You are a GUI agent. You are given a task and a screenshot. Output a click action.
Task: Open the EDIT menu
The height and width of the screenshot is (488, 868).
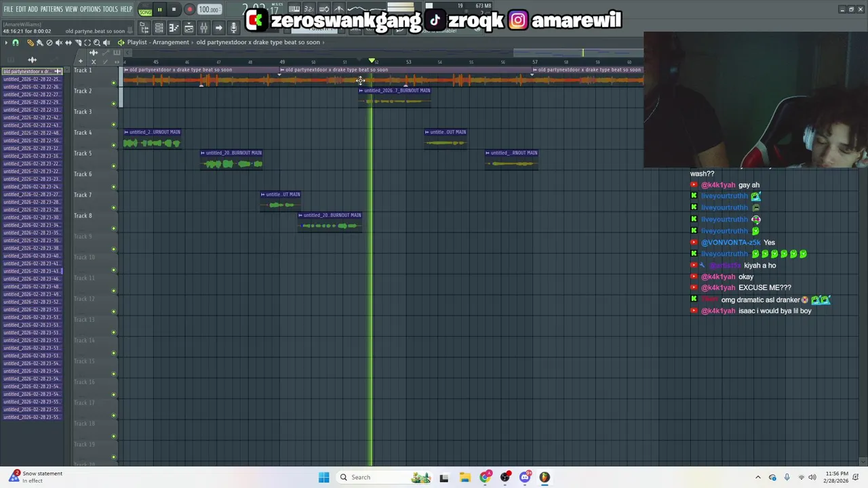pyautogui.click(x=20, y=9)
